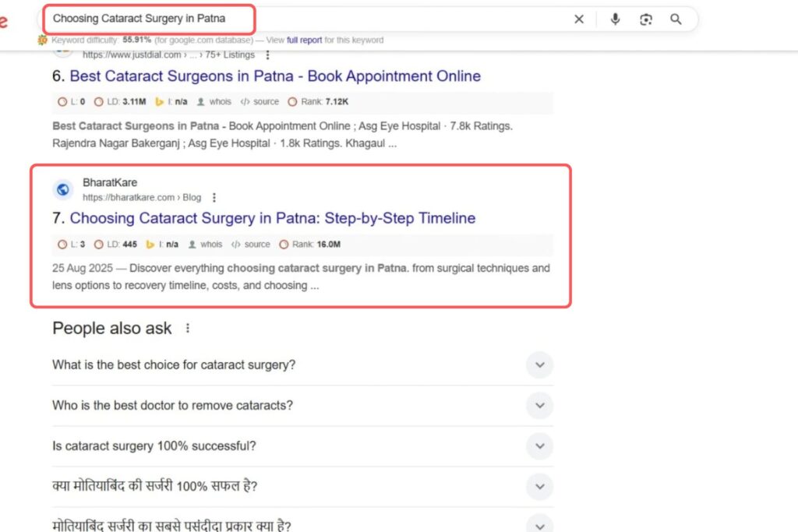Click inside the Google search input field
The image size is (798, 532).
coord(312,19)
